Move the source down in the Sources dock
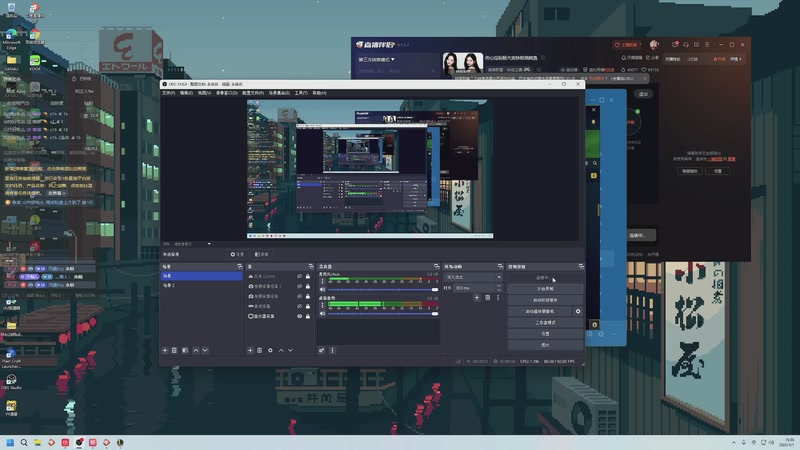 tap(290, 351)
